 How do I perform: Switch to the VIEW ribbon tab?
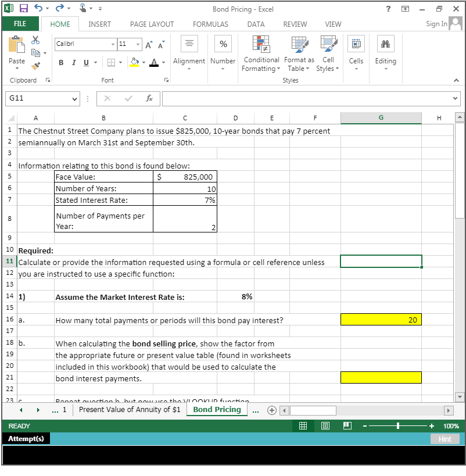(333, 24)
